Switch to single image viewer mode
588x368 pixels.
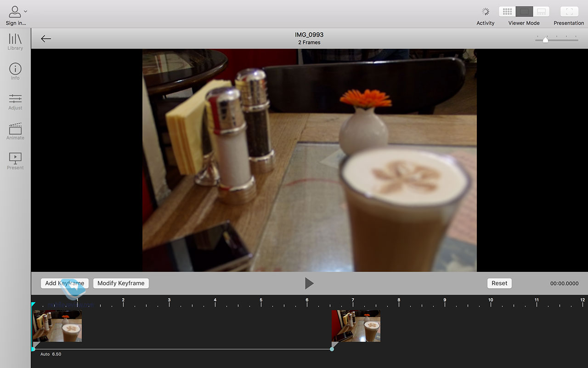[x=524, y=11]
